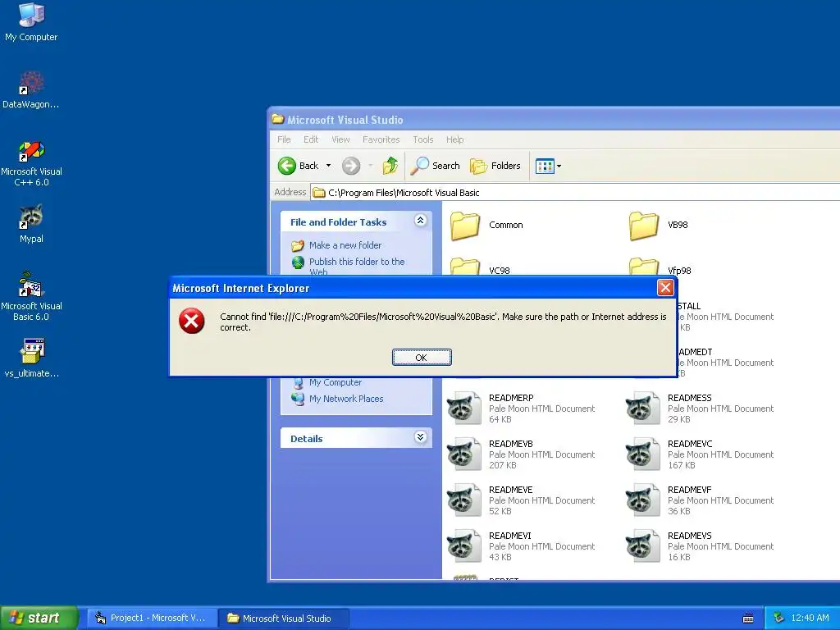Open the Favorites menu
The image size is (840, 630).
click(x=381, y=139)
